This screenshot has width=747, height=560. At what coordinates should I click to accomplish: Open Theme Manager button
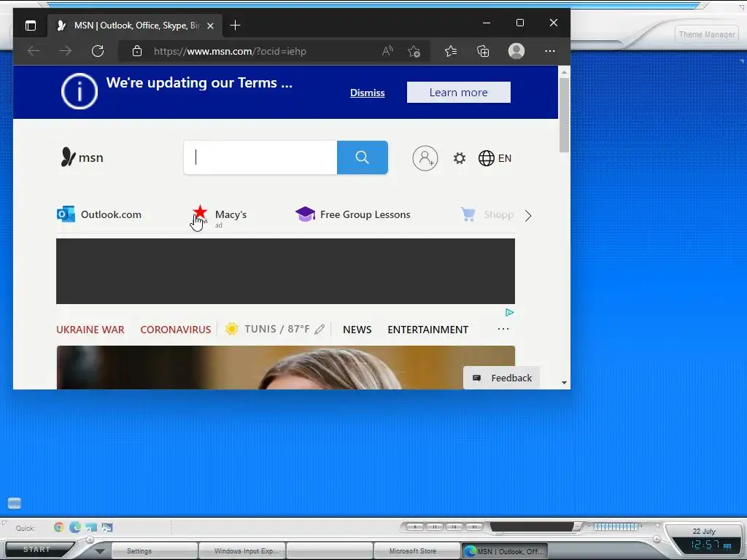click(706, 34)
